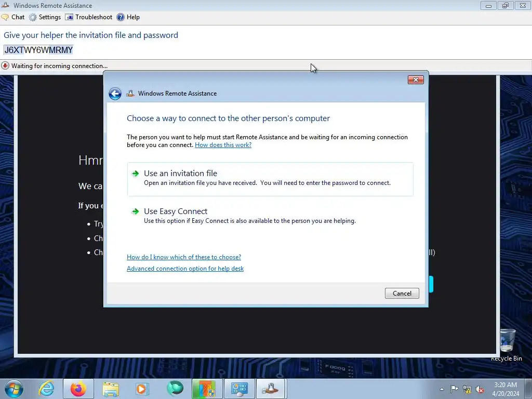Open "How do I know which of these to choose?"
The width and height of the screenshot is (532, 399).
(184, 257)
